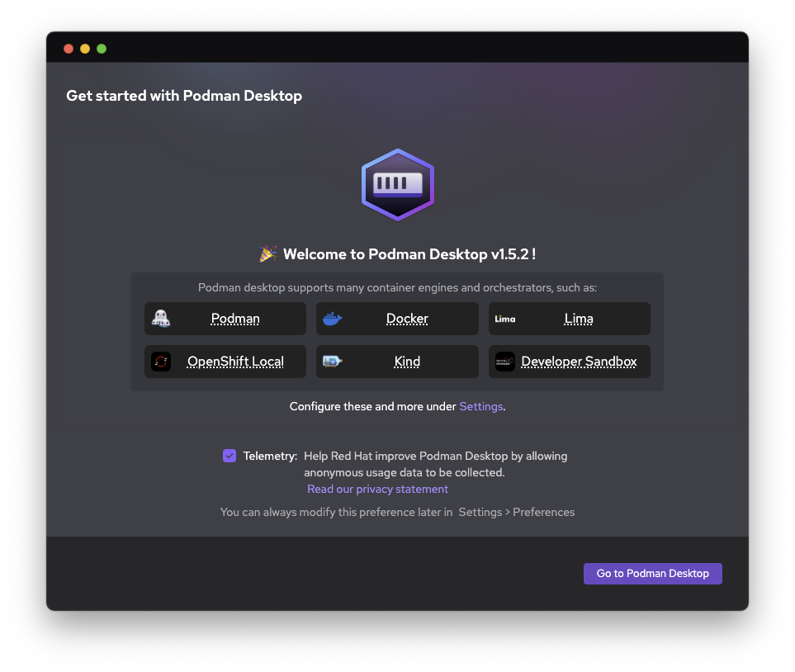Click the Kind ship-in-bottle icon

[333, 362]
